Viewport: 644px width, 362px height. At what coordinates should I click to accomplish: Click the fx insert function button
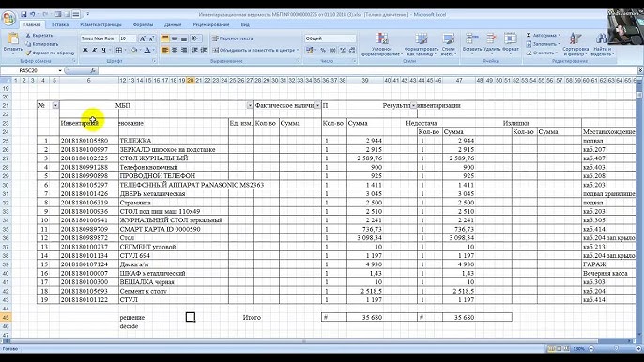click(x=93, y=70)
